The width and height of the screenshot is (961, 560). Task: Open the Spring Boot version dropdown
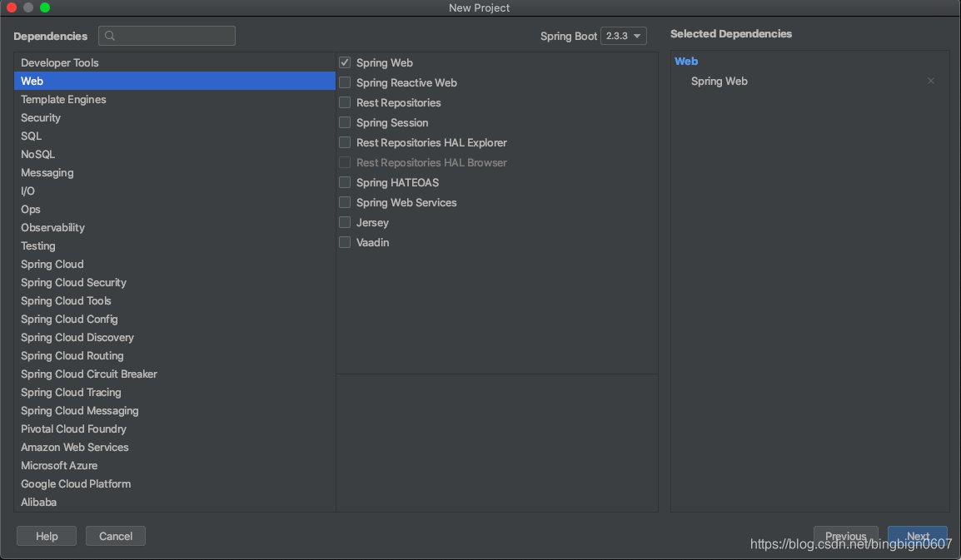[623, 36]
